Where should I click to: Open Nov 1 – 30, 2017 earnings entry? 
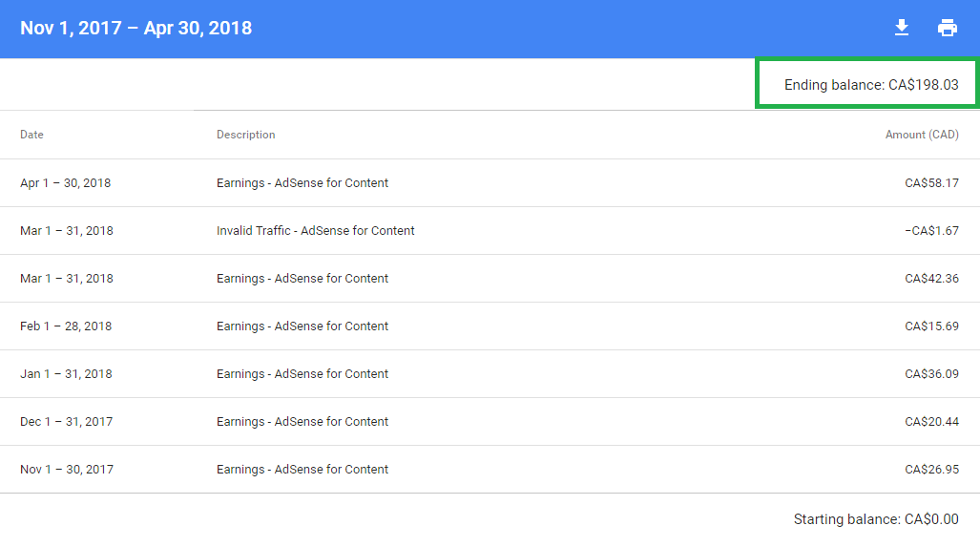(490, 470)
